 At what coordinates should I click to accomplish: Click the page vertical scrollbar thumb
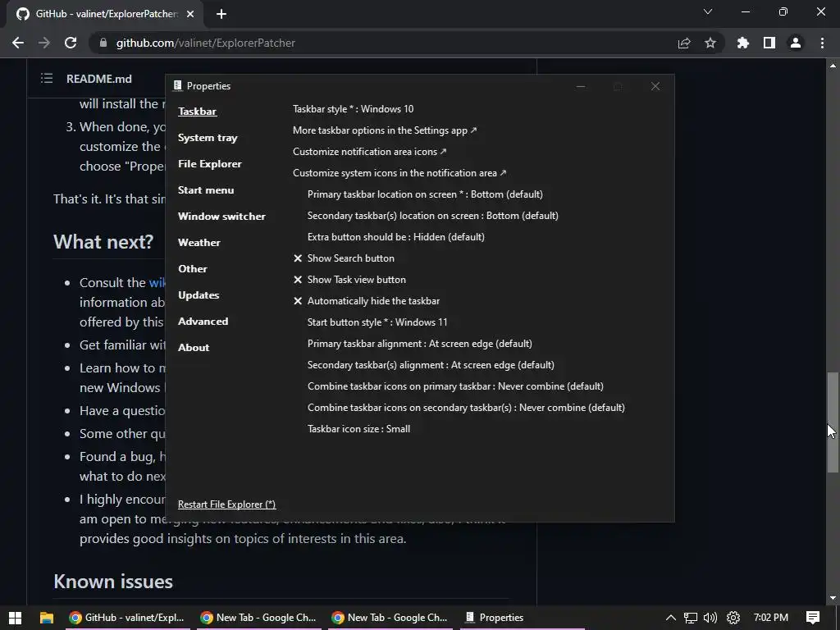pyautogui.click(x=833, y=422)
